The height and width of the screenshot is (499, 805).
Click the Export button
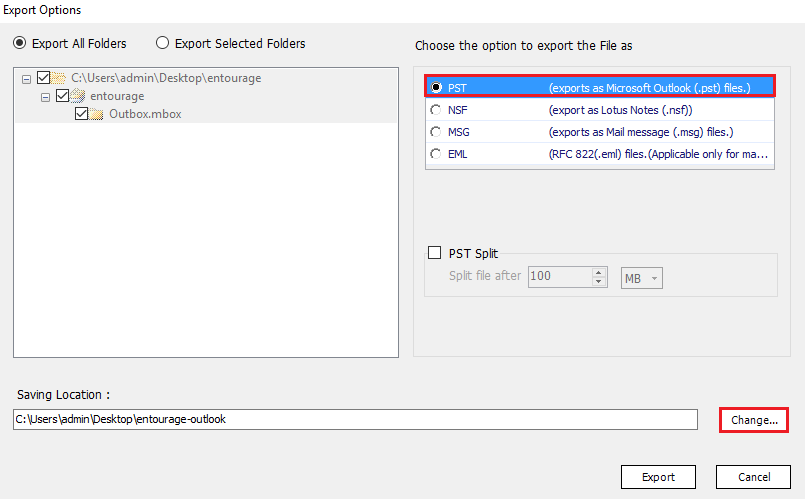tap(658, 477)
